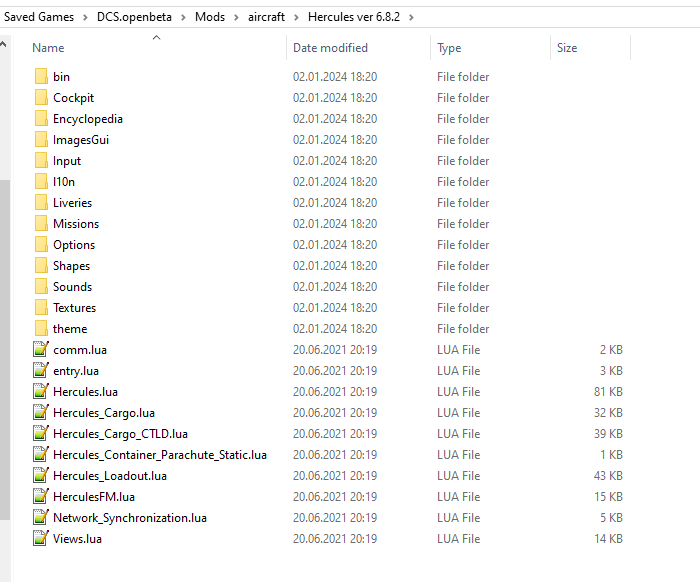Select the Encyclopedia folder name
The width and height of the screenshot is (700, 582).
pyautogui.click(x=88, y=119)
